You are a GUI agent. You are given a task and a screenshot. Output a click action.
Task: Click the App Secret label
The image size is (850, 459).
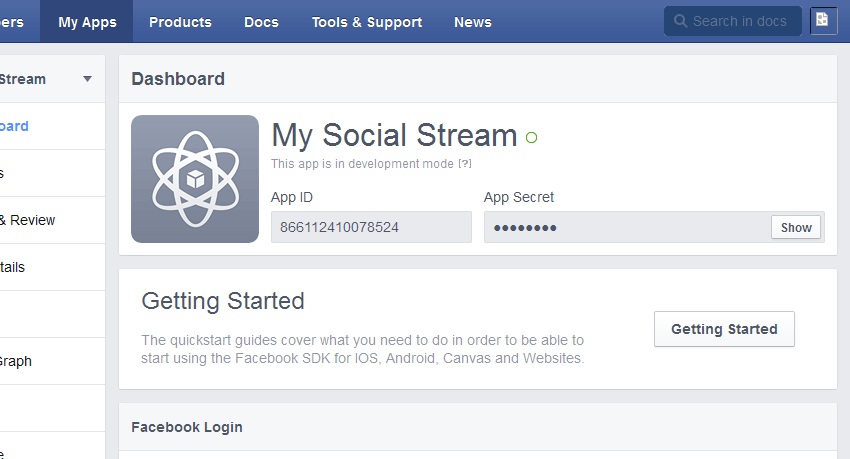click(519, 197)
